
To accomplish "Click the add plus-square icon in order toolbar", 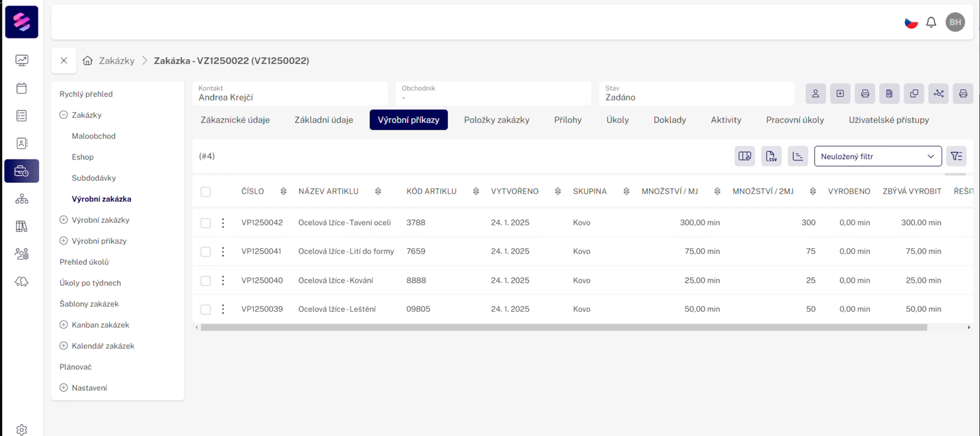I will [x=840, y=94].
